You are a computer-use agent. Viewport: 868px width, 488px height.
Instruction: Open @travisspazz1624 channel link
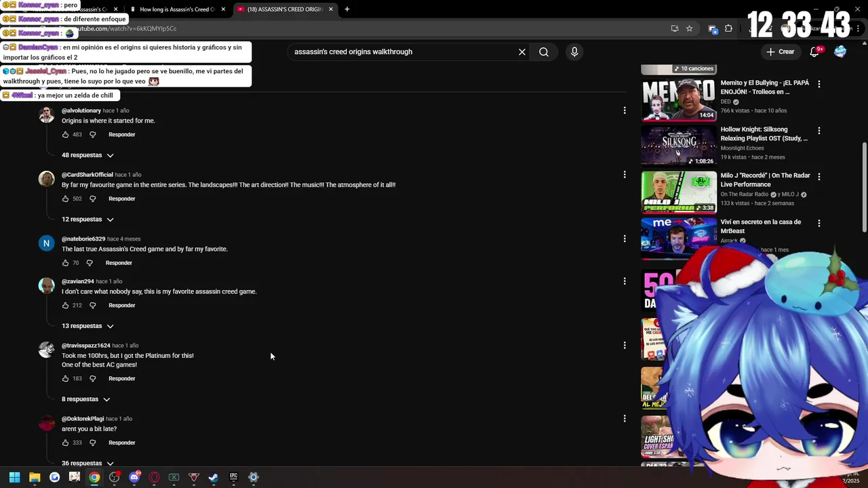(x=86, y=346)
